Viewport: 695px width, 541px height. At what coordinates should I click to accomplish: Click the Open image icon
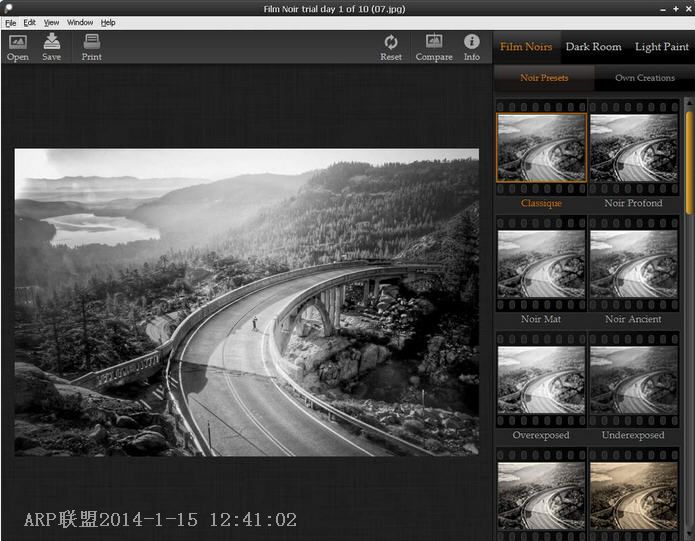tap(17, 42)
